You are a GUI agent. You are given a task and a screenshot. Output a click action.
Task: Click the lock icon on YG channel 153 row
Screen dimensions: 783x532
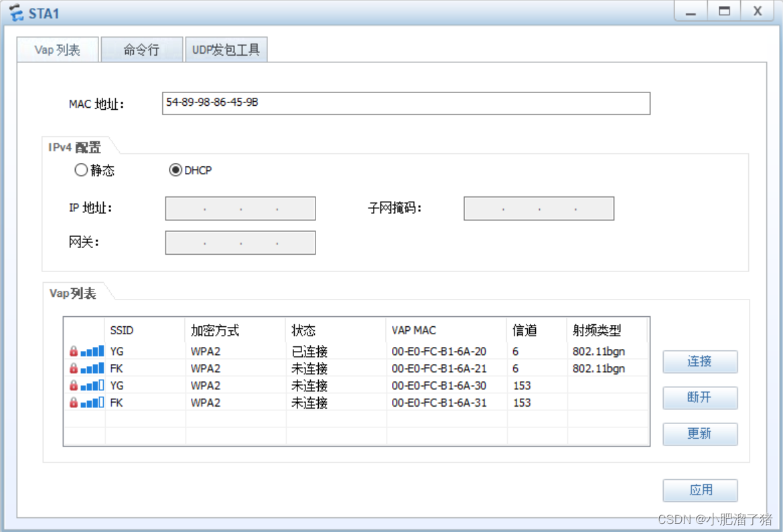click(74, 385)
